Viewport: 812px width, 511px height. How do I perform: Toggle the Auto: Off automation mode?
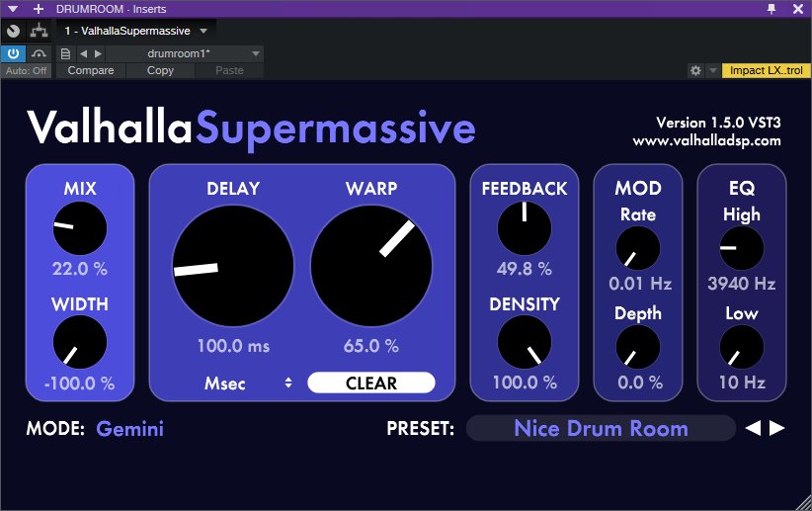tap(26, 70)
